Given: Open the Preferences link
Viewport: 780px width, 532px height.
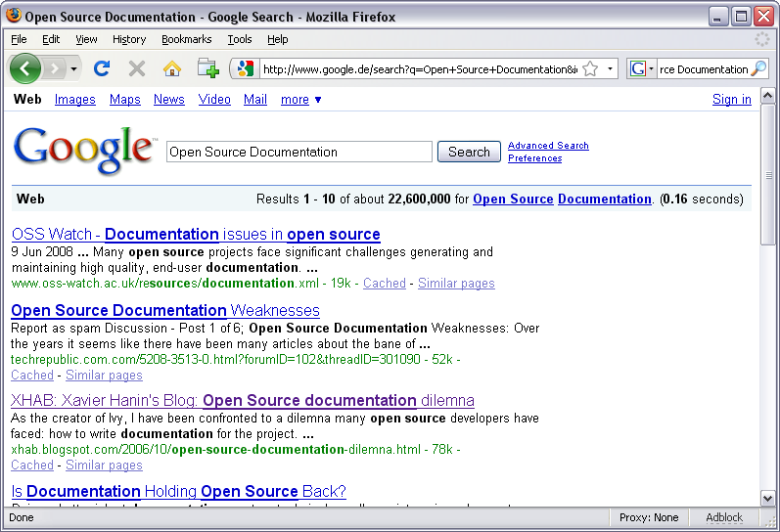Looking at the screenshot, I should tap(534, 158).
